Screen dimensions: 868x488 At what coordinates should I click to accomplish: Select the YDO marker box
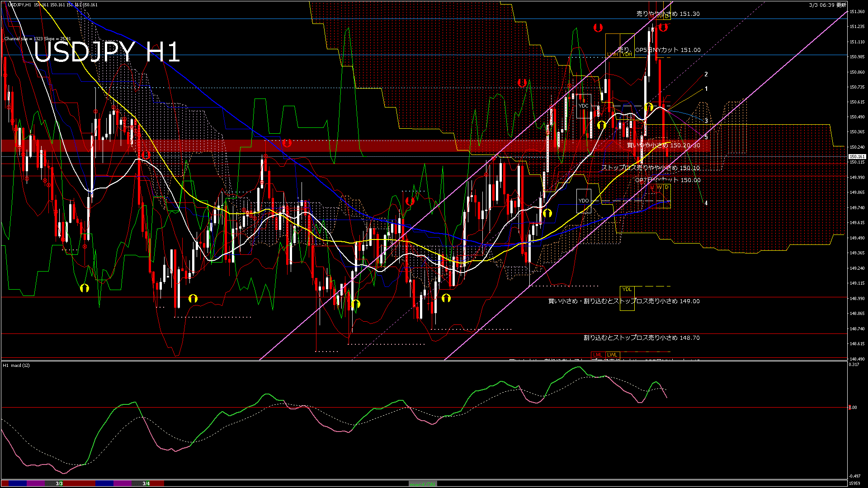pos(584,201)
